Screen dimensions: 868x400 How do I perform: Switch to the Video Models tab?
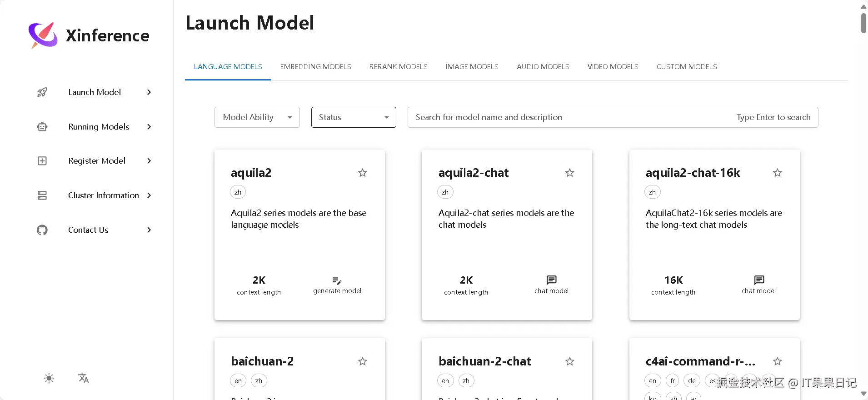point(613,67)
